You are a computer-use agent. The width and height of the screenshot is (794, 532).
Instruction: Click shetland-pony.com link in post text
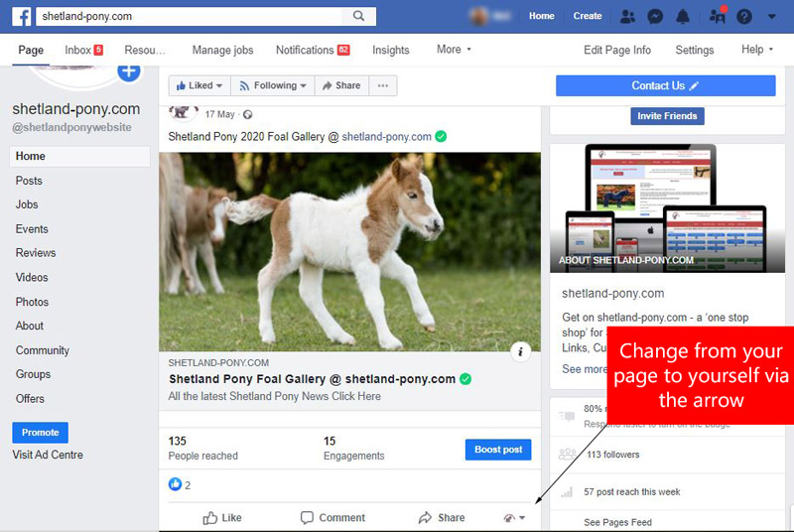pos(386,137)
